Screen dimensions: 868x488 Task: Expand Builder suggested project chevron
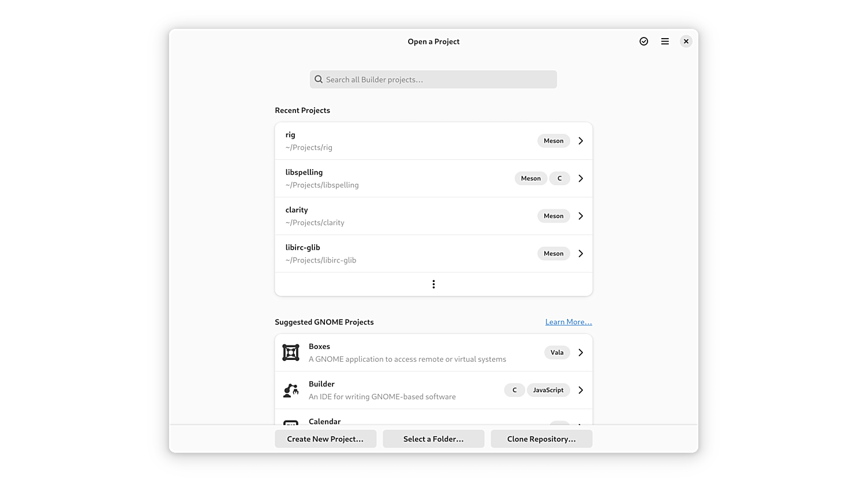pyautogui.click(x=581, y=390)
